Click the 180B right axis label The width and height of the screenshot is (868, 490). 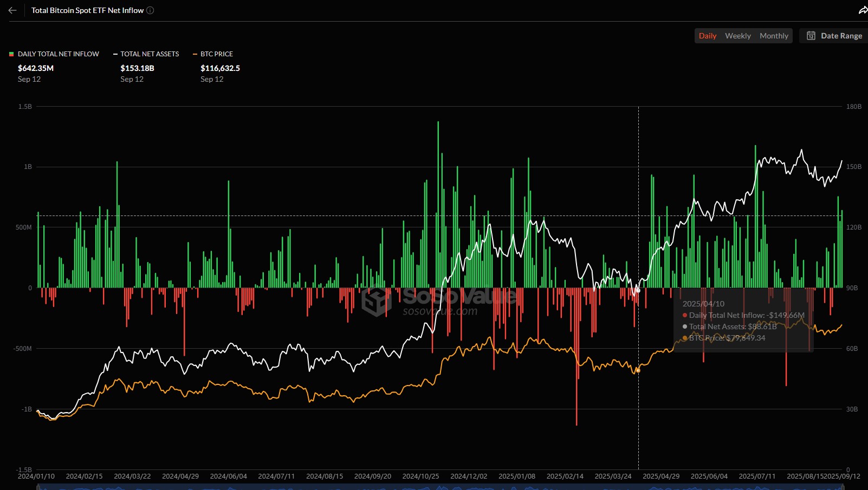coord(854,107)
